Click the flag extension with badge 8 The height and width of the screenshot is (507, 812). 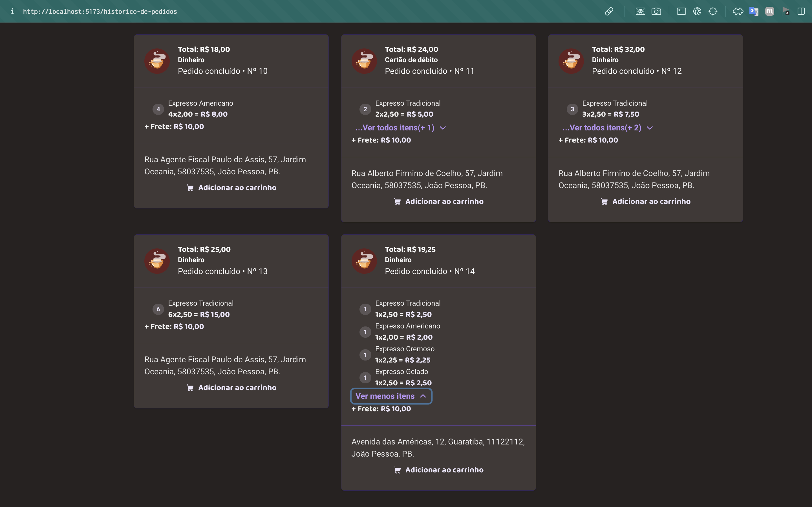click(785, 11)
